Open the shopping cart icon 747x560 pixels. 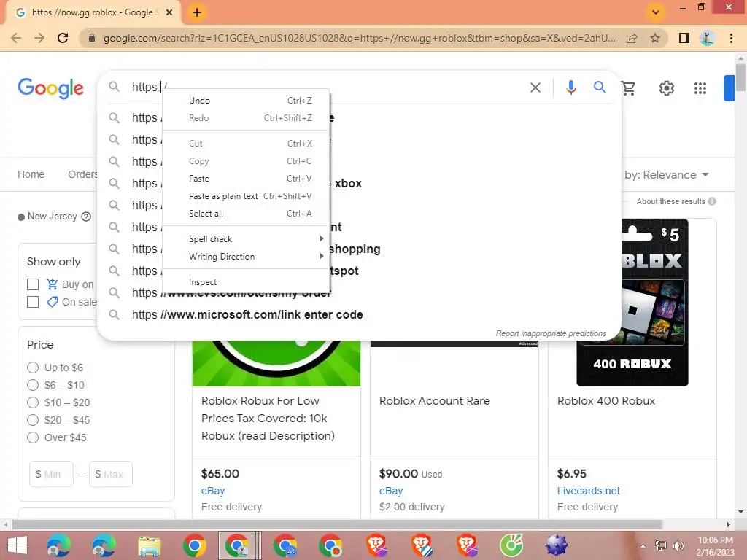pos(628,87)
